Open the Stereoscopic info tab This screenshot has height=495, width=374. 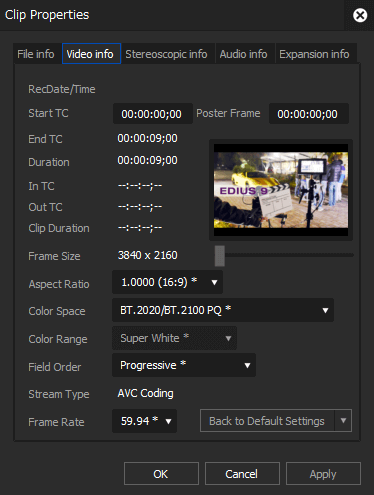pyautogui.click(x=166, y=54)
